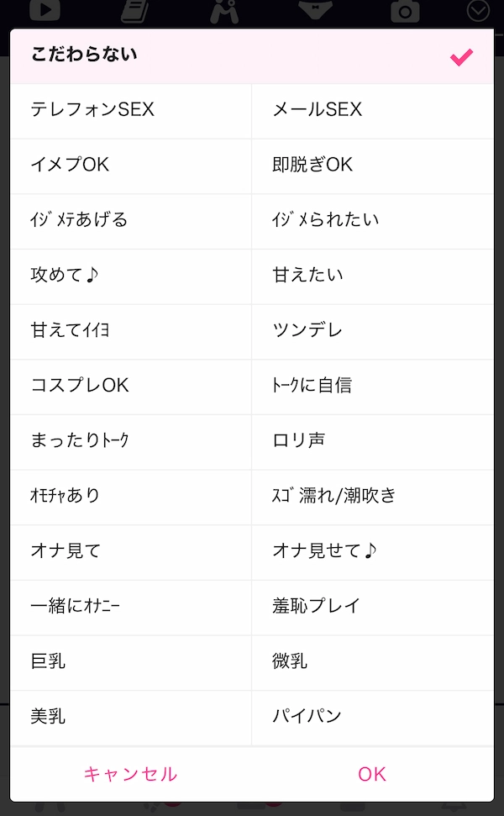
Task: Tap the two-people icon in top bar
Action: coord(224,10)
